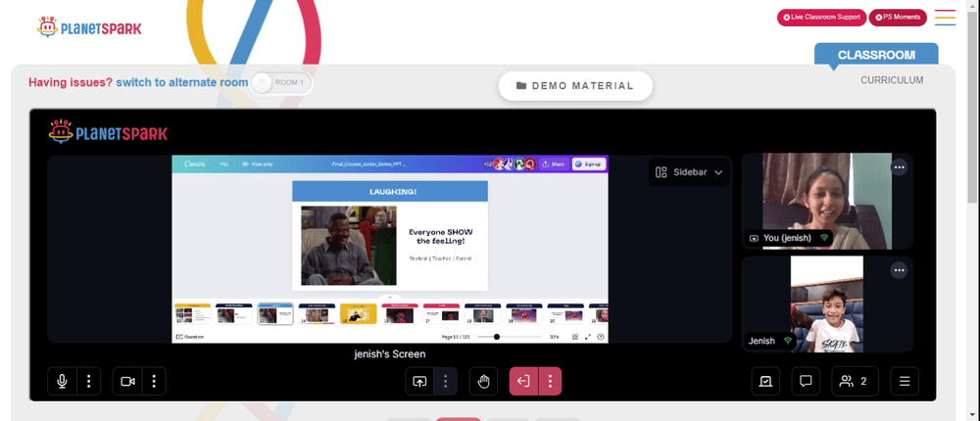Open the DEMO MATERIAL folder button
This screenshot has width=980, height=421.
click(x=575, y=85)
